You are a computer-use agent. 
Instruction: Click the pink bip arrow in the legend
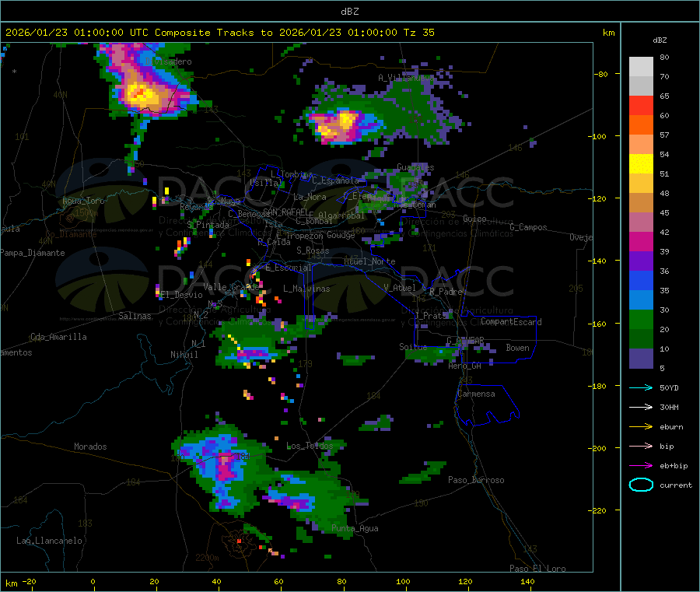pos(641,446)
